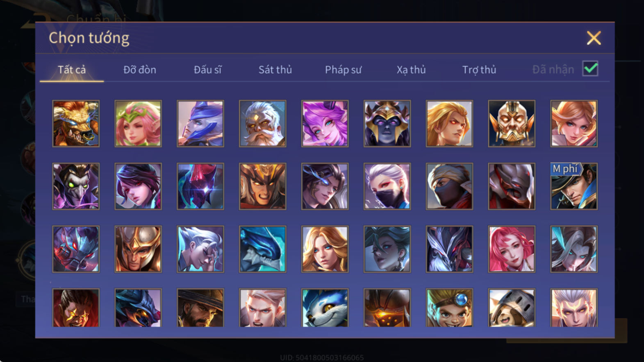Pick the blue cat hero portrait
The height and width of the screenshot is (362, 644).
pyautogui.click(x=325, y=308)
